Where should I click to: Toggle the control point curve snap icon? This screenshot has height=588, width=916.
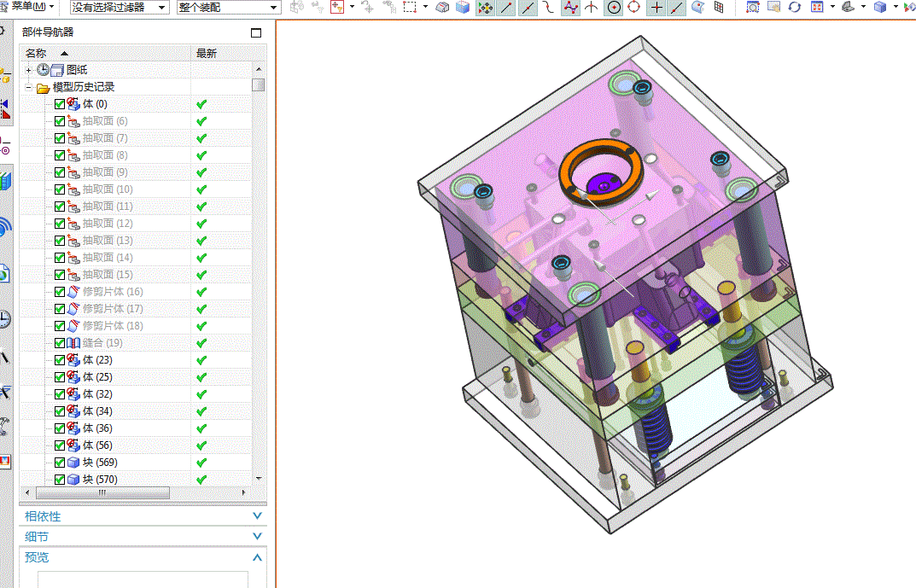tap(548, 8)
